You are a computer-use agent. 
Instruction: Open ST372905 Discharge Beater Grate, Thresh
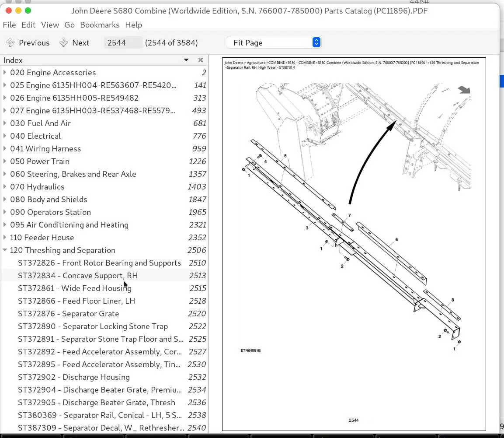pyautogui.click(x=104, y=403)
